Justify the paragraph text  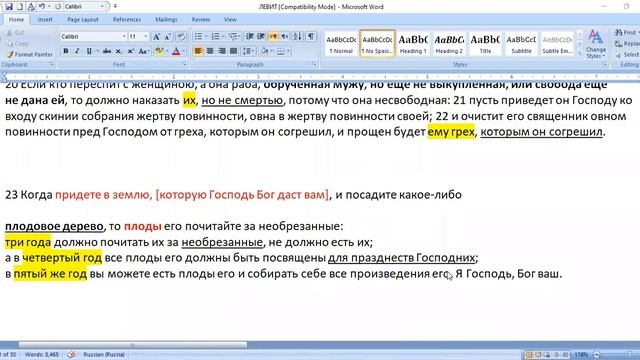point(233,51)
